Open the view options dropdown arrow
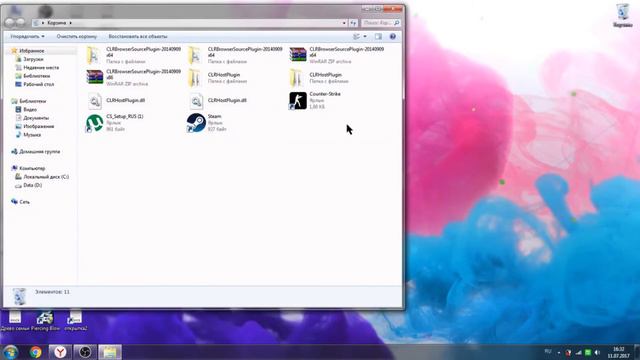640x360 pixels. tap(365, 36)
